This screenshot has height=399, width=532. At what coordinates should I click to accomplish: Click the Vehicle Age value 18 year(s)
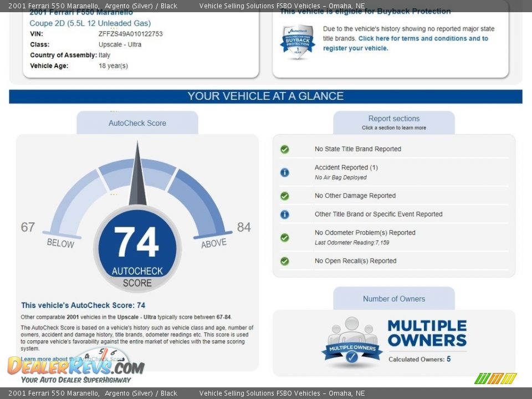point(113,66)
